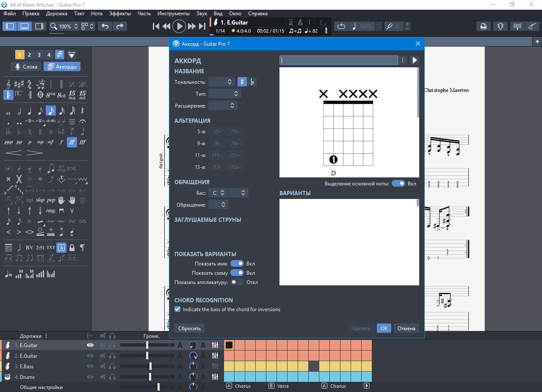The height and width of the screenshot is (392, 542).
Task: Toggle root note highlighting switch
Action: 398,183
